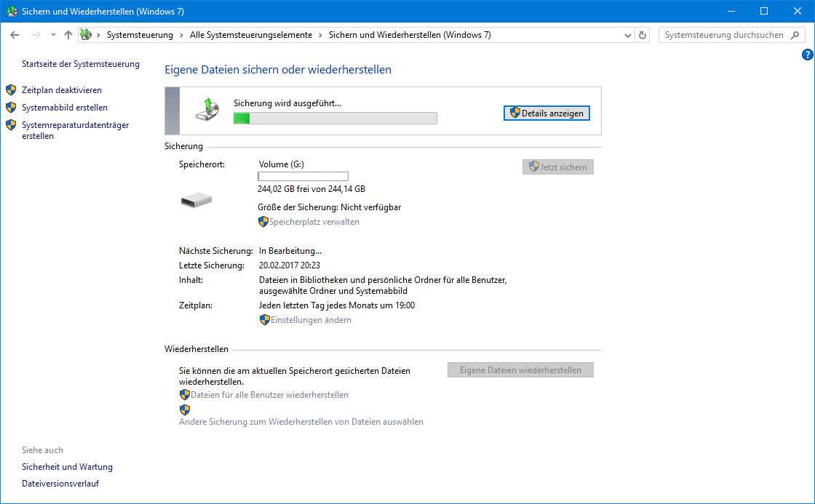Click Speicherplatz verwalten link
The image size is (815, 504).
[x=314, y=222]
